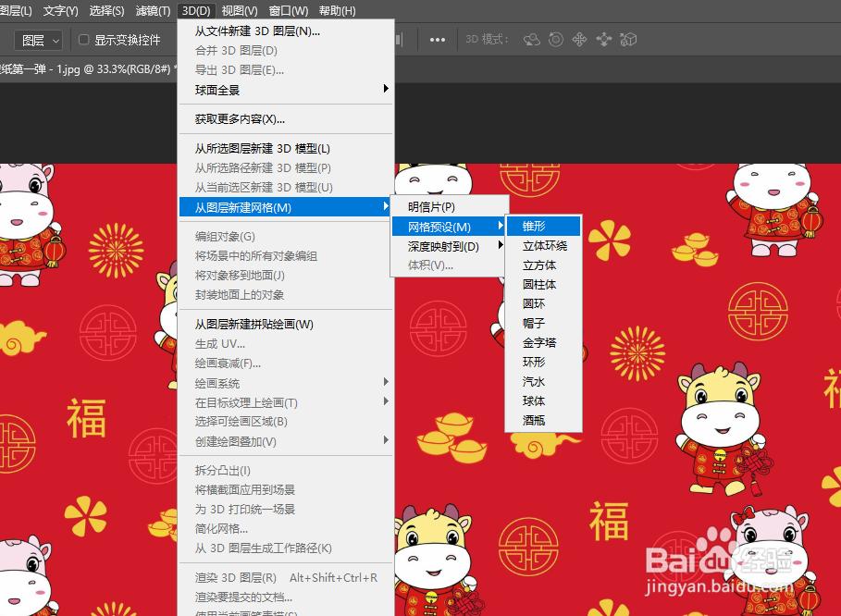Screen dimensions: 841x616
Task: Select 酒瓶 mesh preset
Action: pyautogui.click(x=543, y=420)
